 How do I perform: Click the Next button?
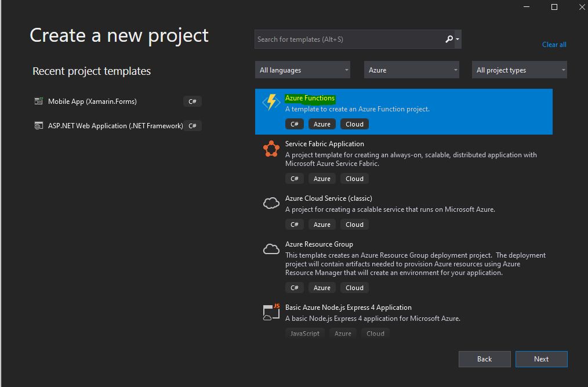pos(541,359)
